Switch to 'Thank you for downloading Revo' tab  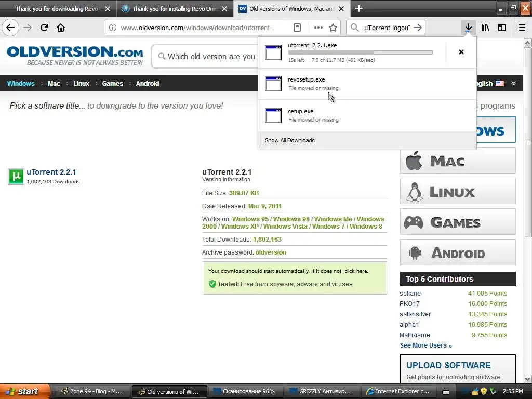coord(58,9)
